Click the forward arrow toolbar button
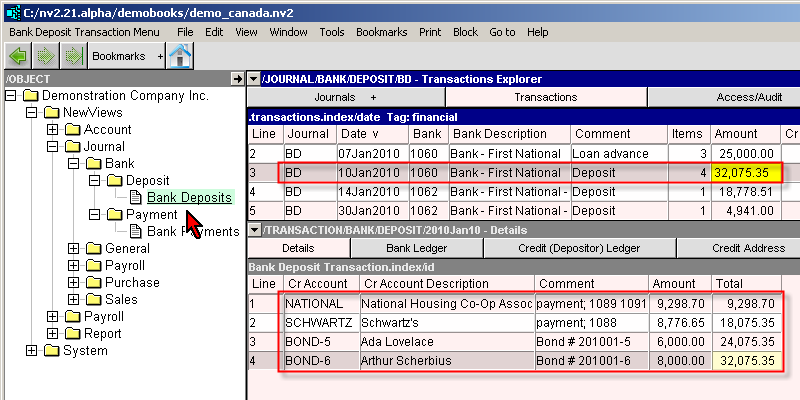This screenshot has width=800, height=400. pyautogui.click(x=45, y=57)
